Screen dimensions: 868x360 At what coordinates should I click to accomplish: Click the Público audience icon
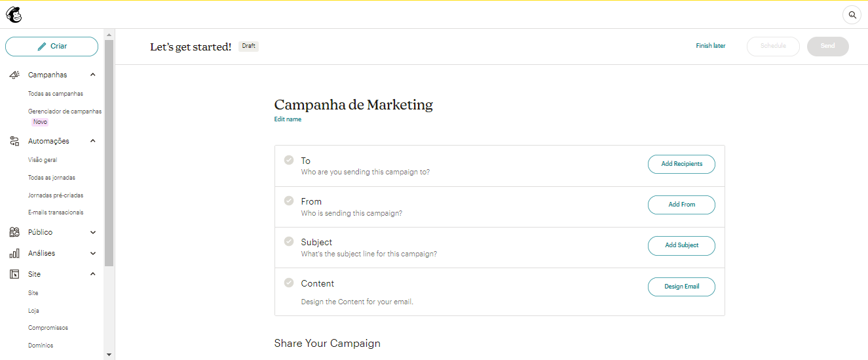(x=14, y=232)
